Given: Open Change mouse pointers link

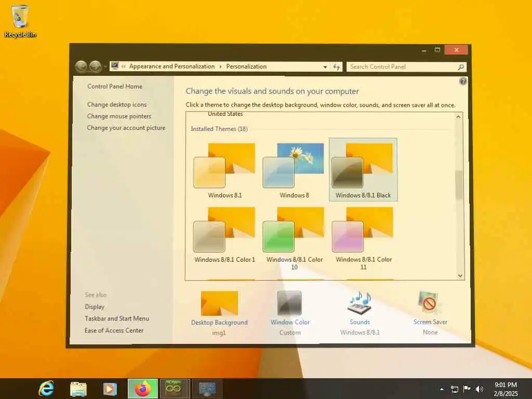Looking at the screenshot, I should tap(119, 116).
